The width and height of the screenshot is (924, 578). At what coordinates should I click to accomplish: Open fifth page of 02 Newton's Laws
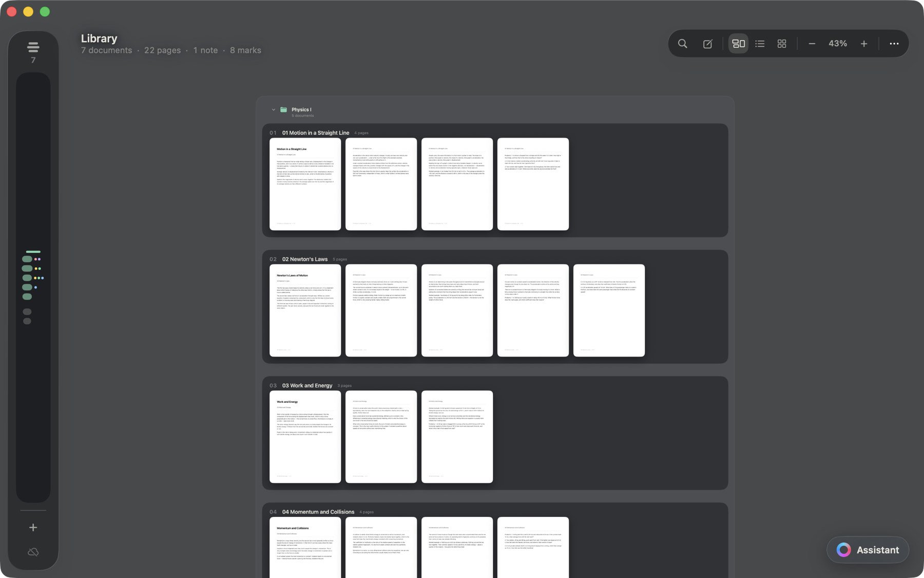coord(609,310)
